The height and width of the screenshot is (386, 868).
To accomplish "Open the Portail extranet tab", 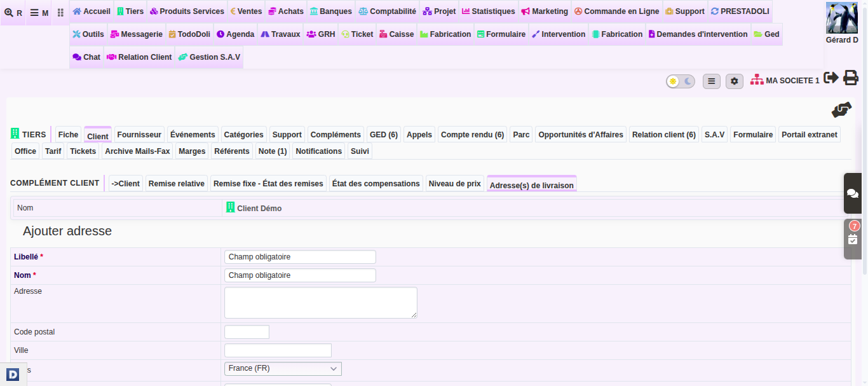I will click(810, 134).
